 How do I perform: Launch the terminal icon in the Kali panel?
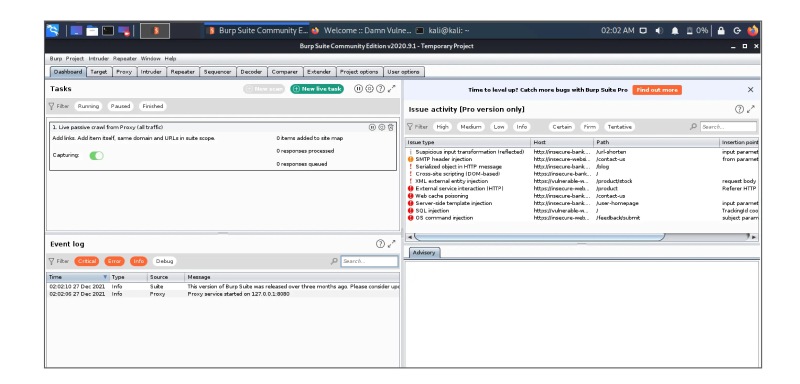[108, 31]
